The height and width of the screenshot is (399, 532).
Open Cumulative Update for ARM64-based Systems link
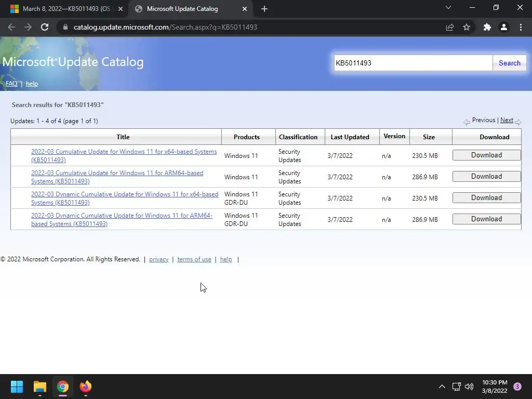(117, 177)
